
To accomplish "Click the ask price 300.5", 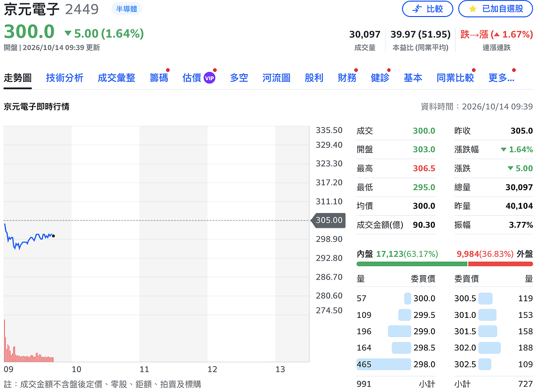I will click(465, 298).
